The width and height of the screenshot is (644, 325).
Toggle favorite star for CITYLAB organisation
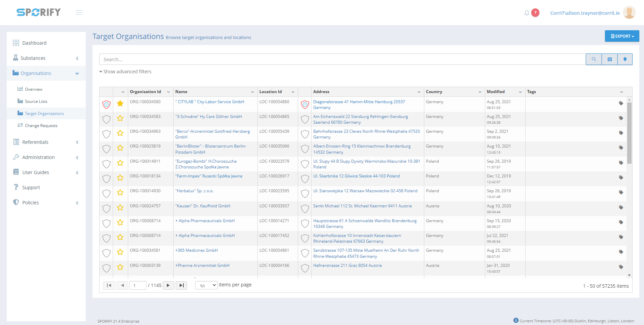point(120,104)
